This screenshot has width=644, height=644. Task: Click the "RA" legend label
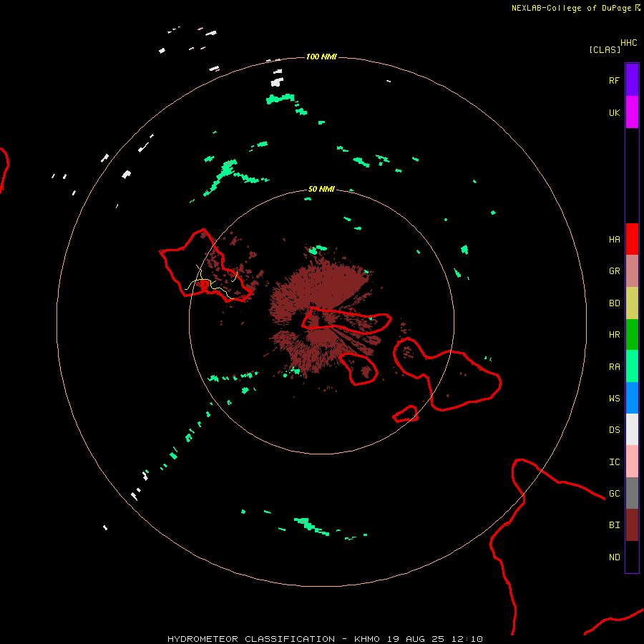615,367
